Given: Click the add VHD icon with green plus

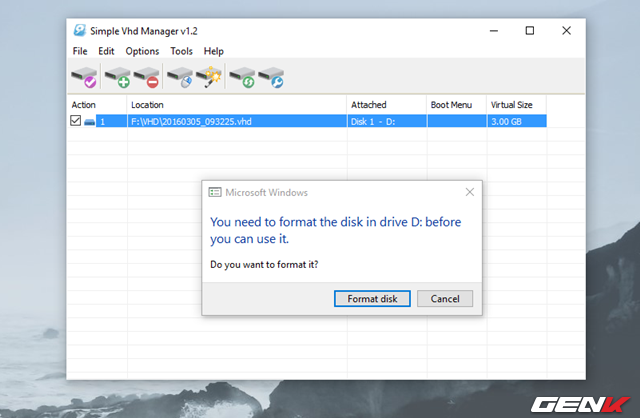Looking at the screenshot, I should pyautogui.click(x=118, y=77).
